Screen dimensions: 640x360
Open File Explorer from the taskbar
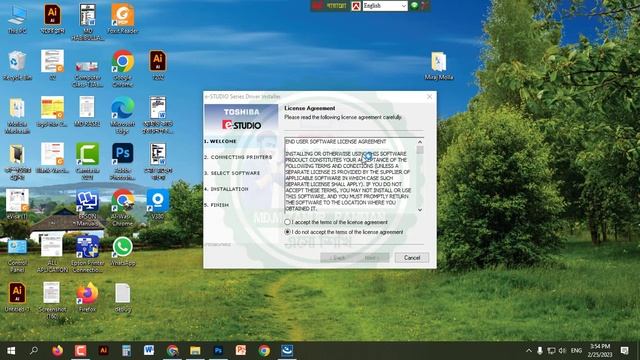click(195, 351)
